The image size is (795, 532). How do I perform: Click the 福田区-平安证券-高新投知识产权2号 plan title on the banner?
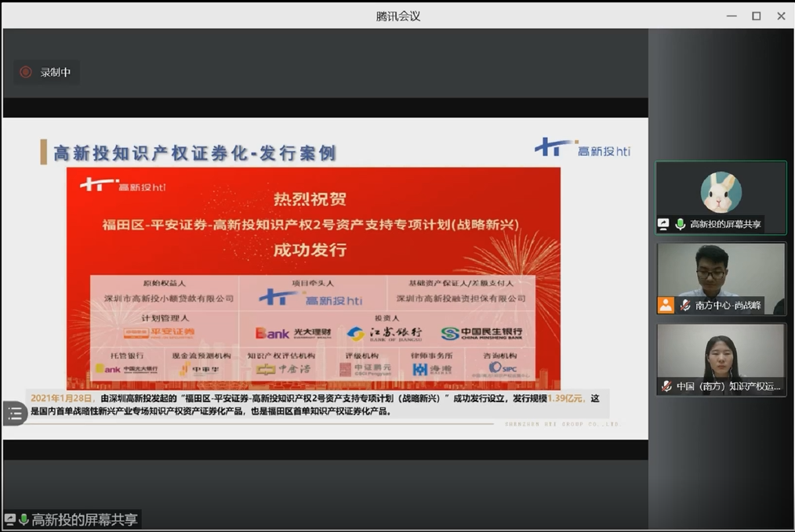click(310, 224)
